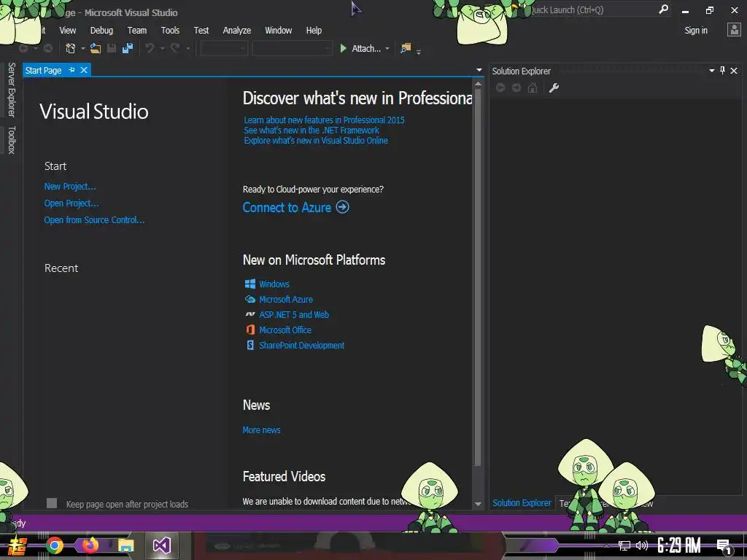The image size is (747, 560).
Task: Expand the Undo history dropdown arrow
Action: click(162, 49)
